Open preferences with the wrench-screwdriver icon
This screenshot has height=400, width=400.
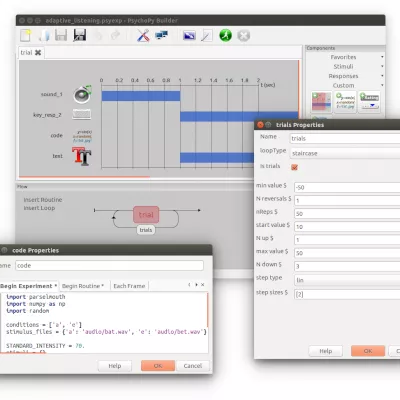(143, 35)
